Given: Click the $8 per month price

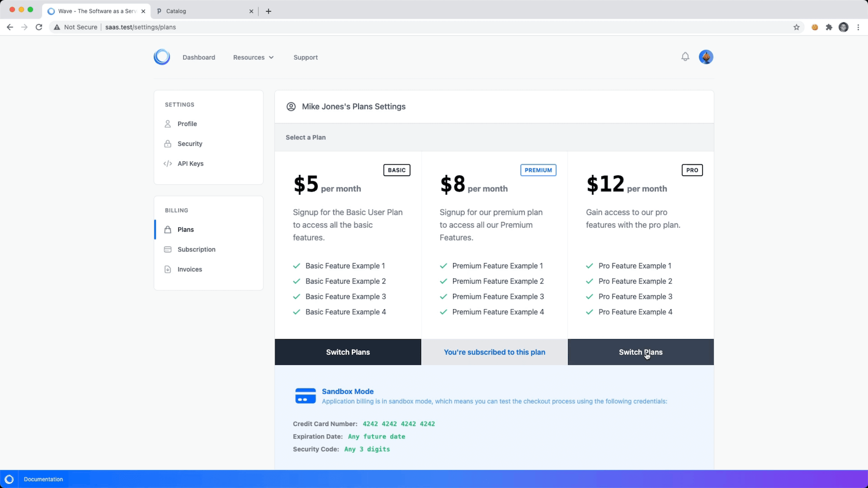Looking at the screenshot, I should click(x=474, y=185).
